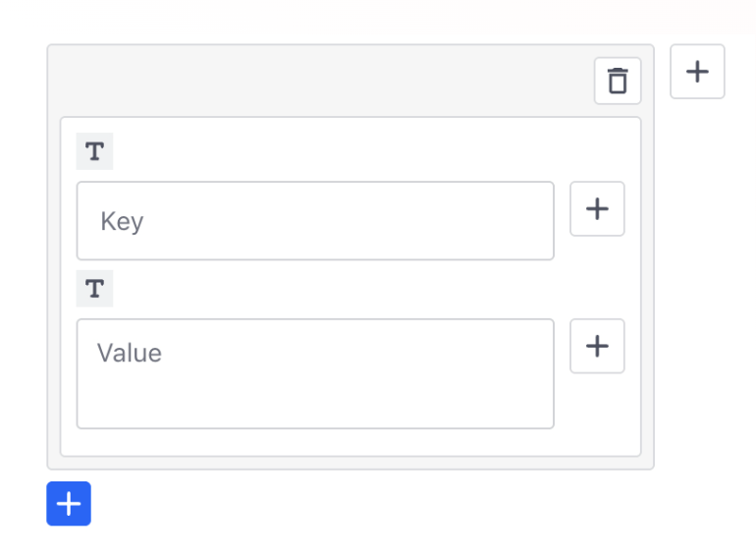Click the text type icon above Value
The height and width of the screenshot is (558, 756).
click(94, 289)
